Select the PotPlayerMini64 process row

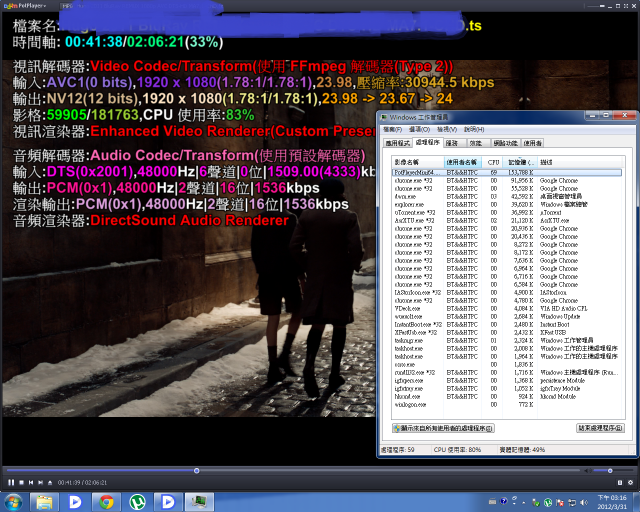click(x=507, y=173)
